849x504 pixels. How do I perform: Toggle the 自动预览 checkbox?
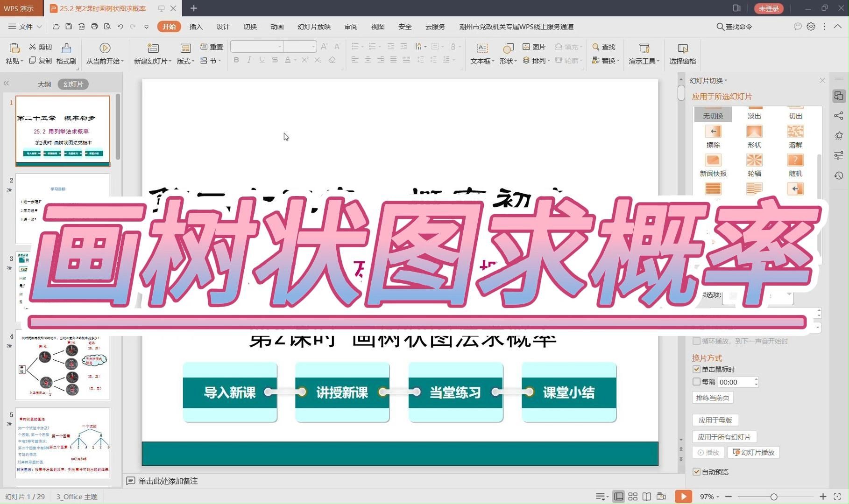(696, 472)
